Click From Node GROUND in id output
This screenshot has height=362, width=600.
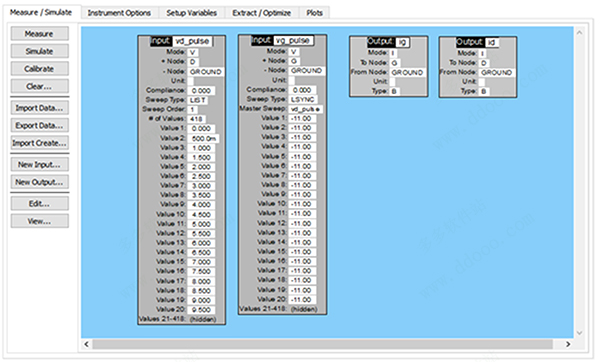click(x=496, y=72)
